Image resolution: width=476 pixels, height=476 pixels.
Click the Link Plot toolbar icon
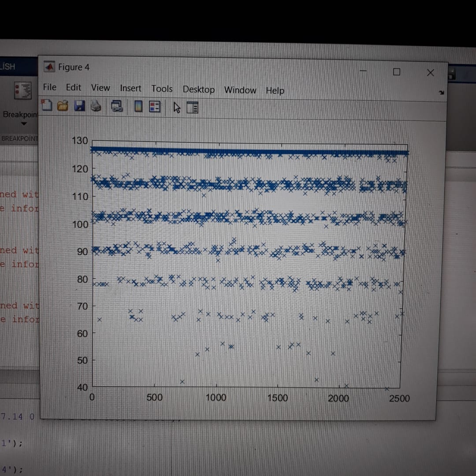pos(117,107)
